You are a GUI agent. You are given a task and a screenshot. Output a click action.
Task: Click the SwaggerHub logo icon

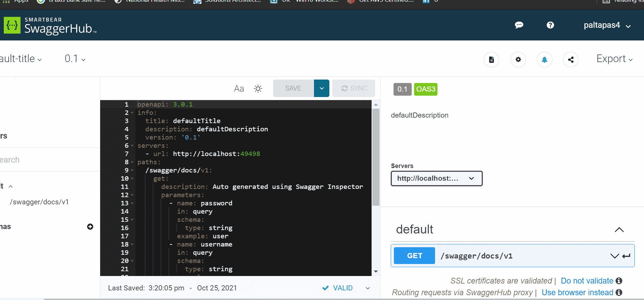pyautogui.click(x=12, y=25)
